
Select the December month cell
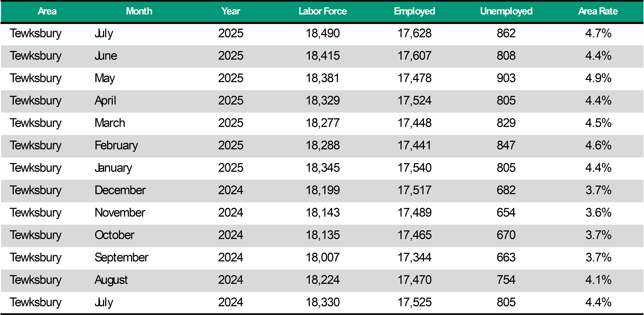point(120,190)
